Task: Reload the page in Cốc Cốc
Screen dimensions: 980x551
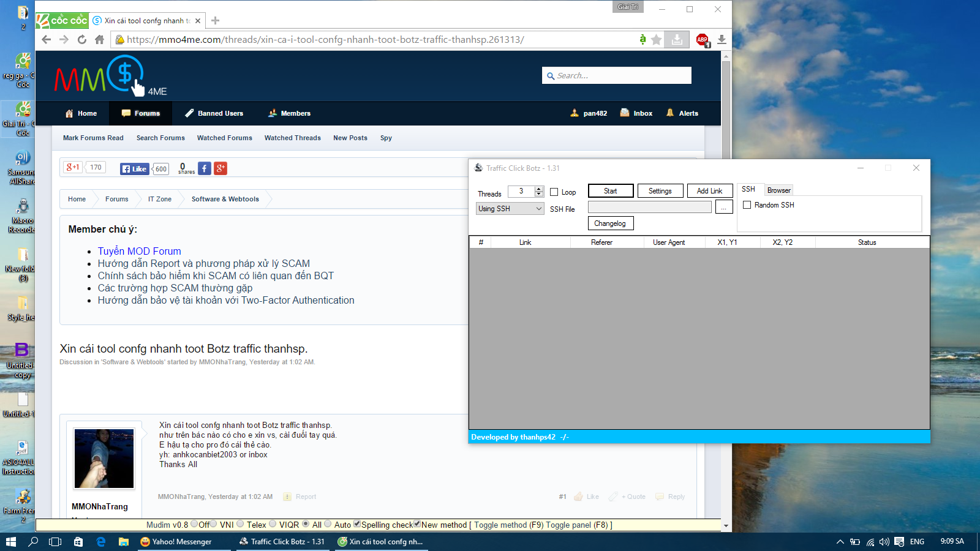Action: click(x=82, y=40)
